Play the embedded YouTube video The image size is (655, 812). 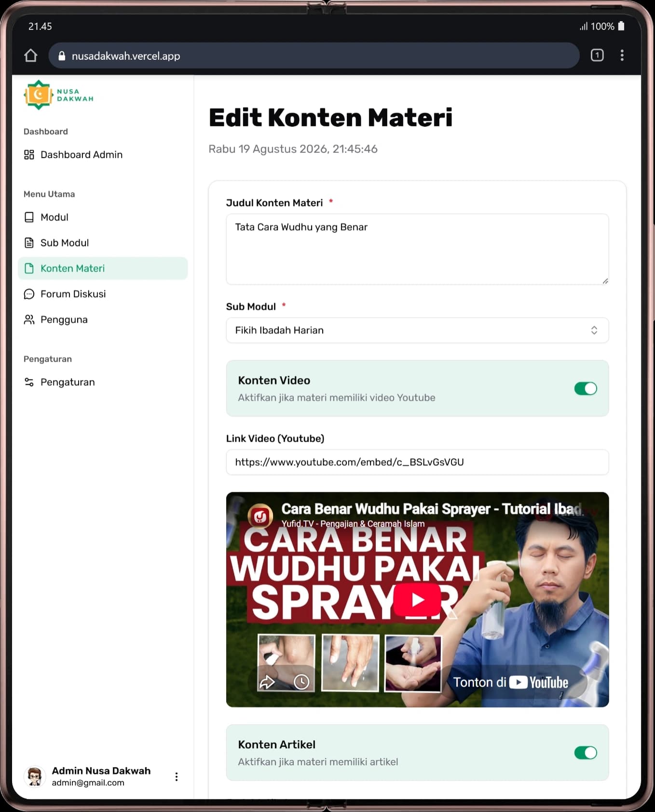click(418, 600)
